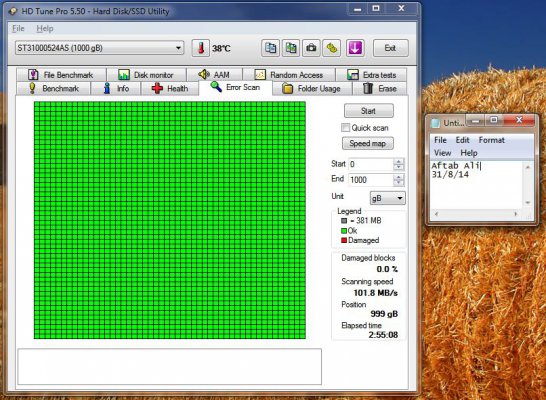This screenshot has height=400, width=546.
Task: Enable the Quick scan checkbox
Action: 345,128
